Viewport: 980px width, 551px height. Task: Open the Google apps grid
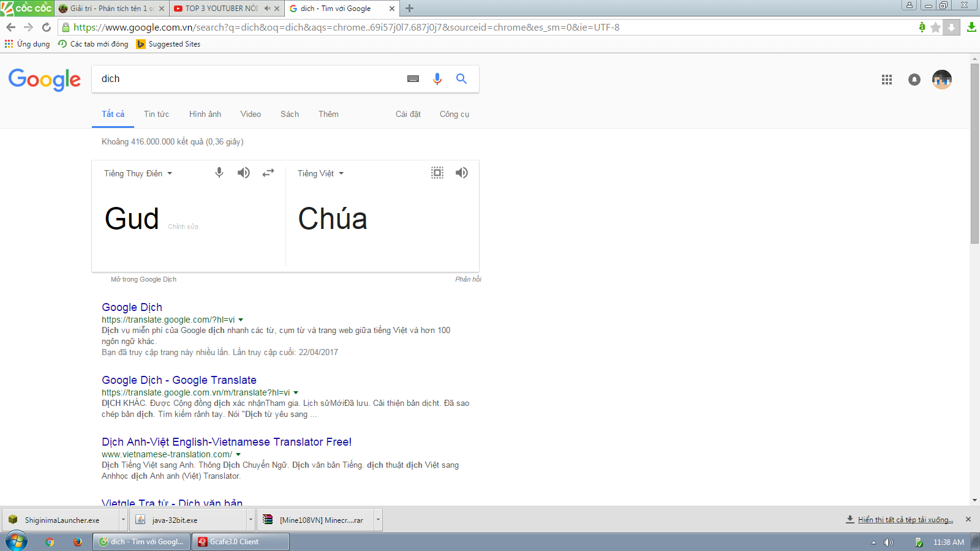887,80
